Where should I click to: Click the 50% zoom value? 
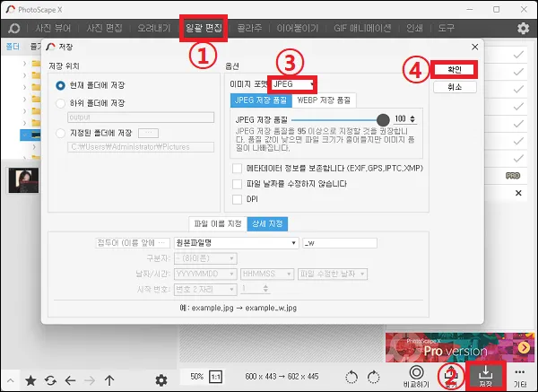click(197, 377)
